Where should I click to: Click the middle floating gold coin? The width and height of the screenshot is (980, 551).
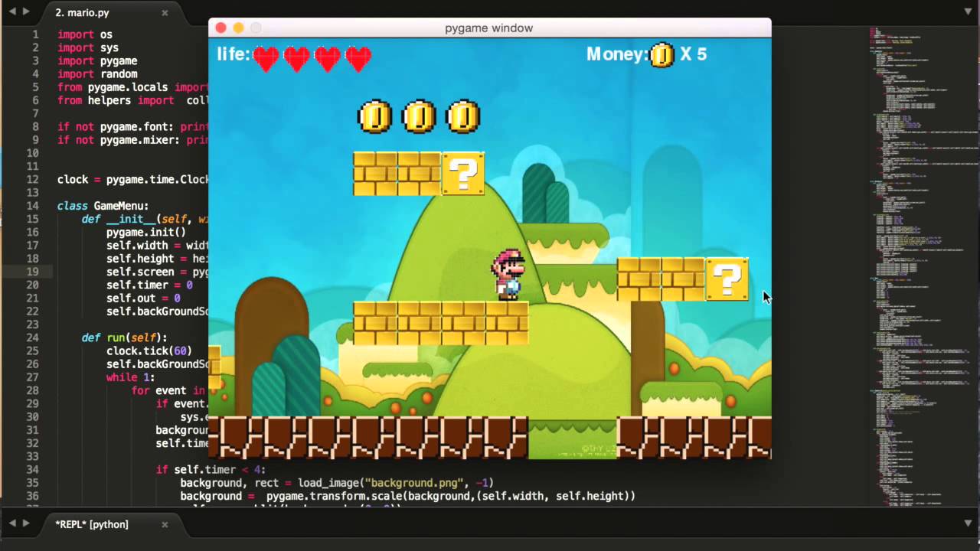click(419, 116)
